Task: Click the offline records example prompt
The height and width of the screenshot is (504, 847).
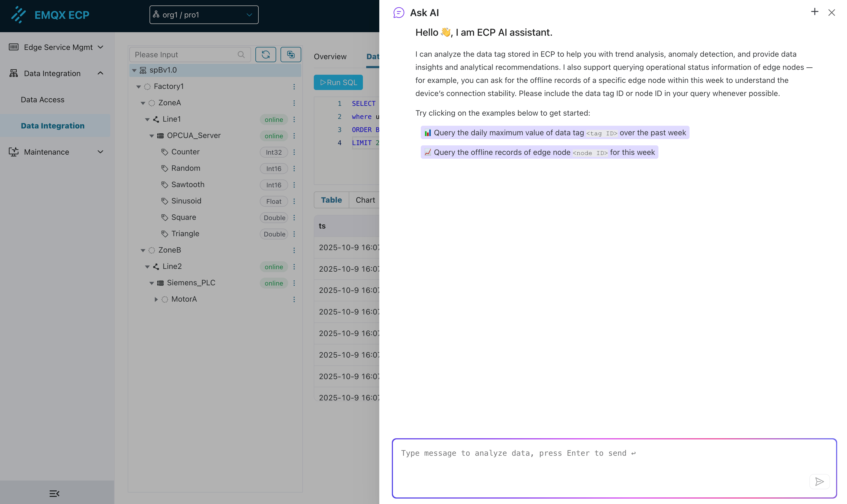Action: 539,152
